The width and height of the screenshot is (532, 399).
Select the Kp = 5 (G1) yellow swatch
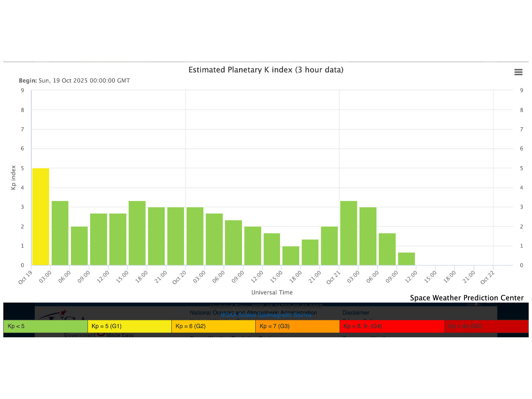[x=129, y=326]
